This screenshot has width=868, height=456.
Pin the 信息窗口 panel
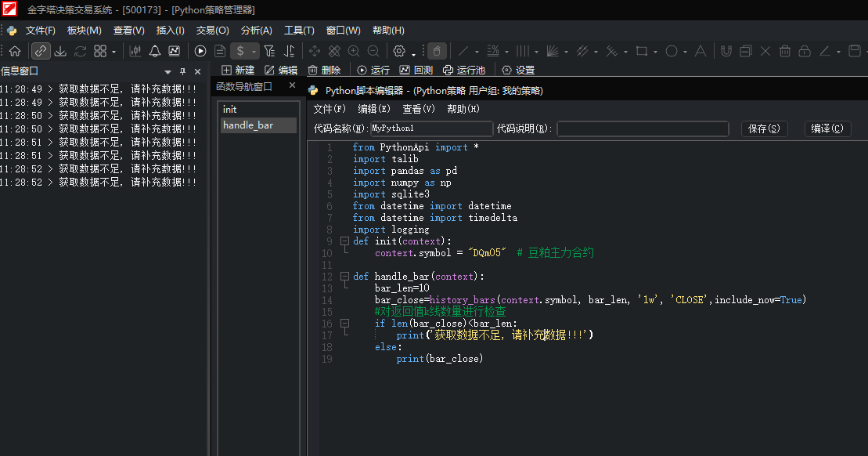point(182,71)
